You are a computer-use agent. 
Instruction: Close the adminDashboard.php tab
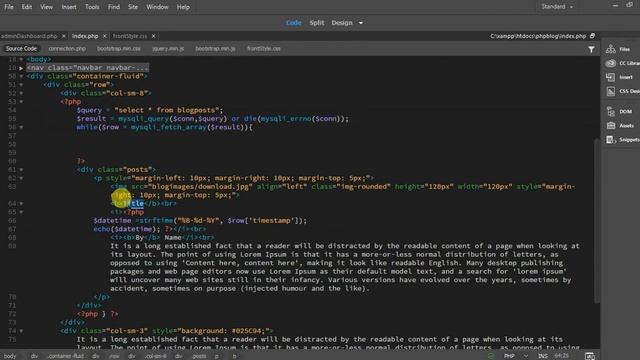coord(64,36)
